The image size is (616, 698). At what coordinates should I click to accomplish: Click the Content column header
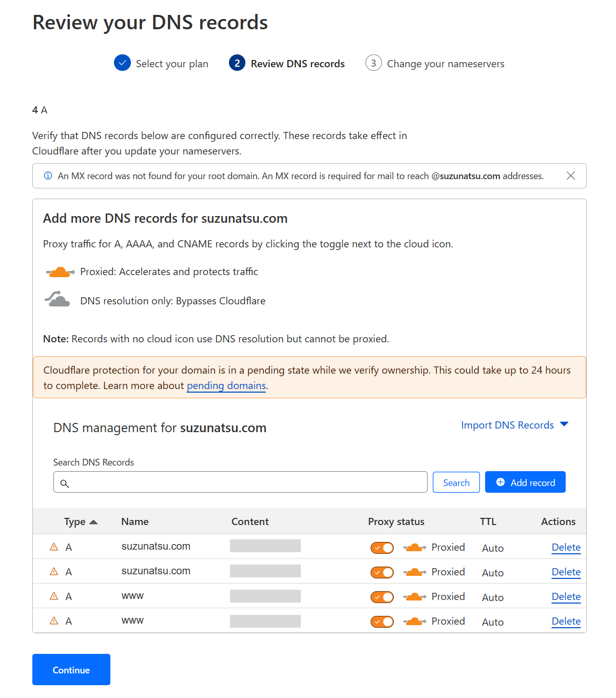(250, 521)
